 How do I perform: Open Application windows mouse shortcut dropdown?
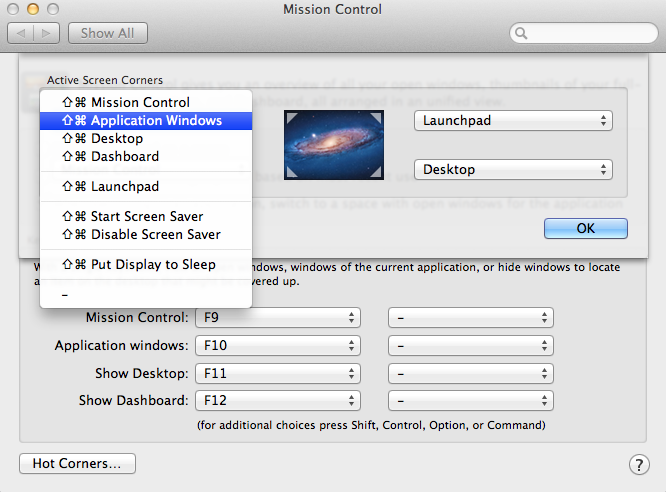point(471,345)
